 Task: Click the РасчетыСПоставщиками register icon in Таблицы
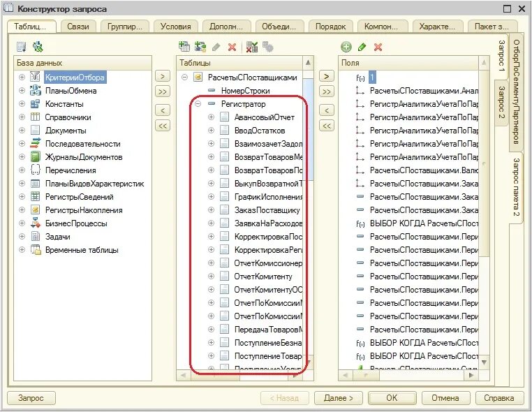point(198,78)
